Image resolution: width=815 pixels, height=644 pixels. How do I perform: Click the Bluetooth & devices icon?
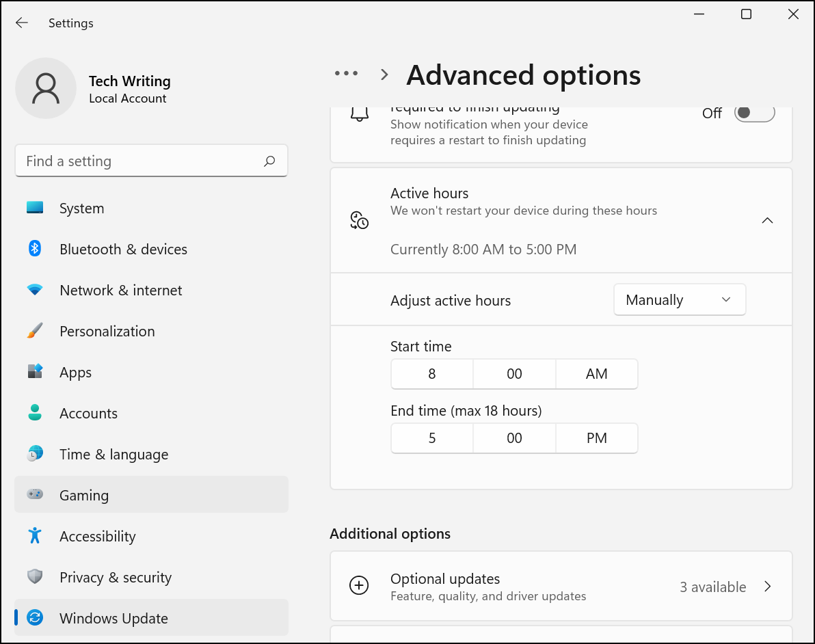(x=35, y=249)
